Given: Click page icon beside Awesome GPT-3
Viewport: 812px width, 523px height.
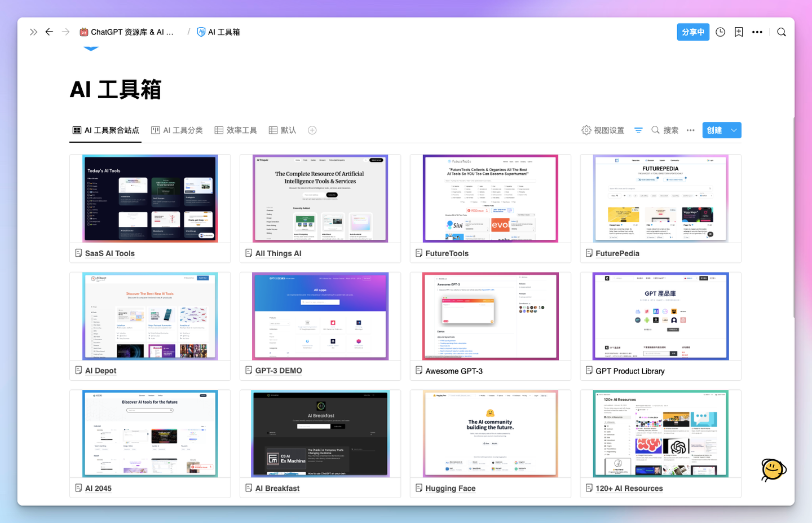Looking at the screenshot, I should [x=419, y=370].
